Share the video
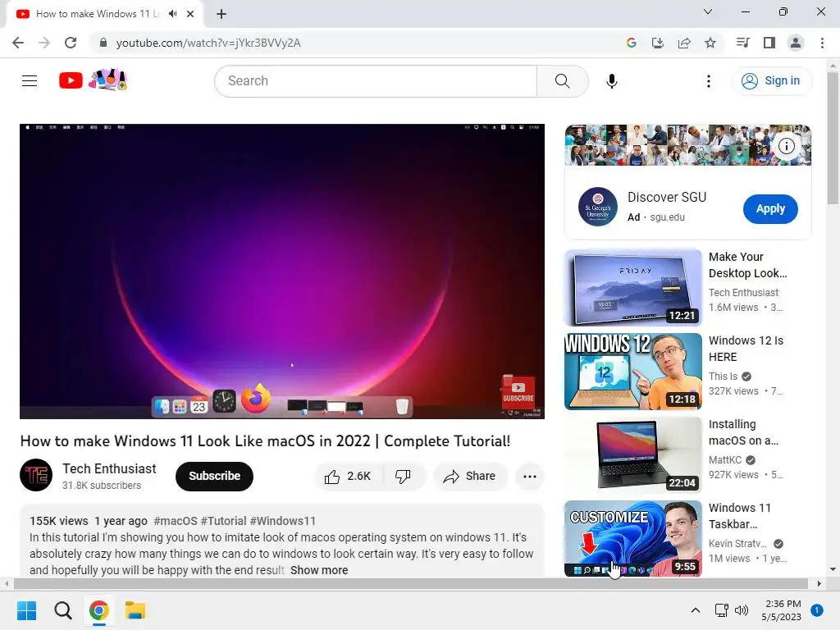This screenshot has width=840, height=630. click(469, 477)
